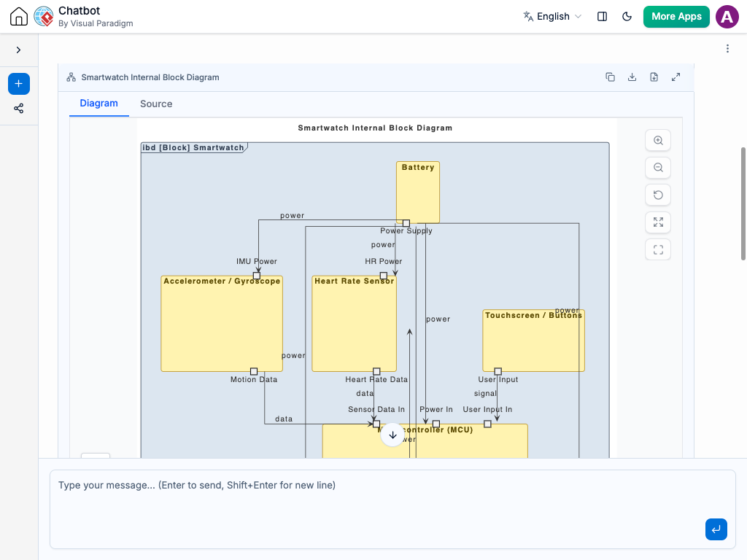The width and height of the screenshot is (747, 560).
Task: Click the User Input In port square
Action: tap(487, 424)
